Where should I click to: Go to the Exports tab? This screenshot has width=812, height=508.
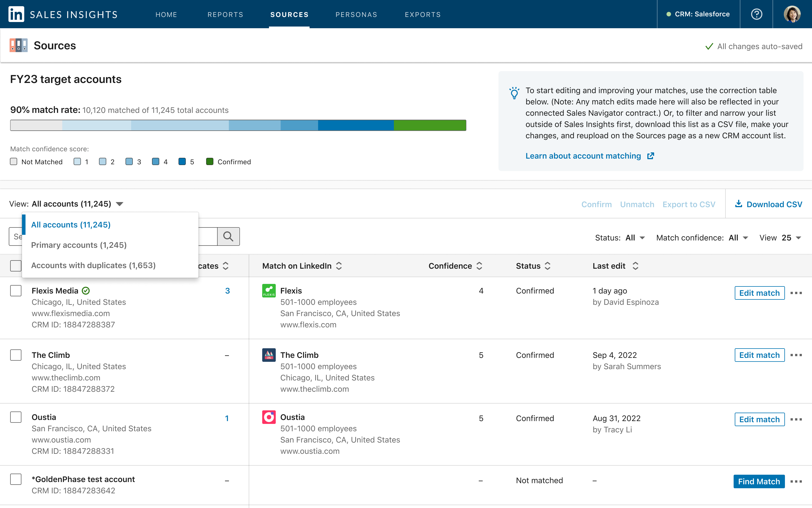click(x=423, y=14)
